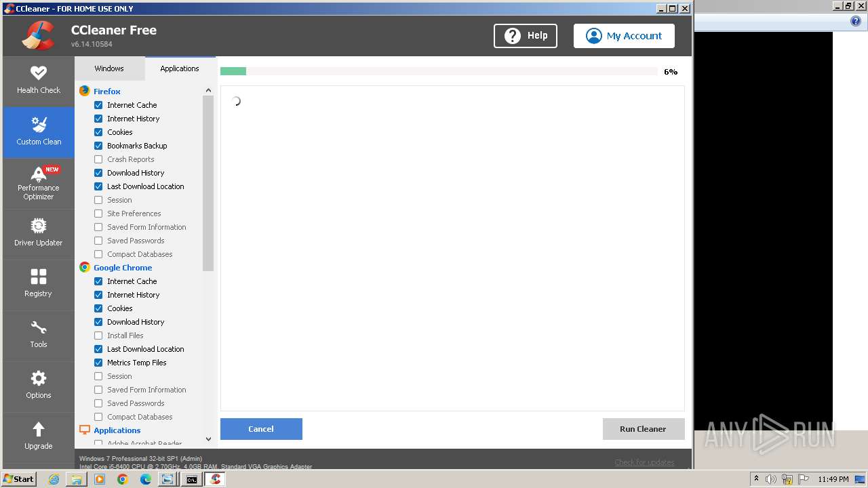868x488 pixels.
Task: Launch Microsoft Edge from the taskbar
Action: click(146, 479)
